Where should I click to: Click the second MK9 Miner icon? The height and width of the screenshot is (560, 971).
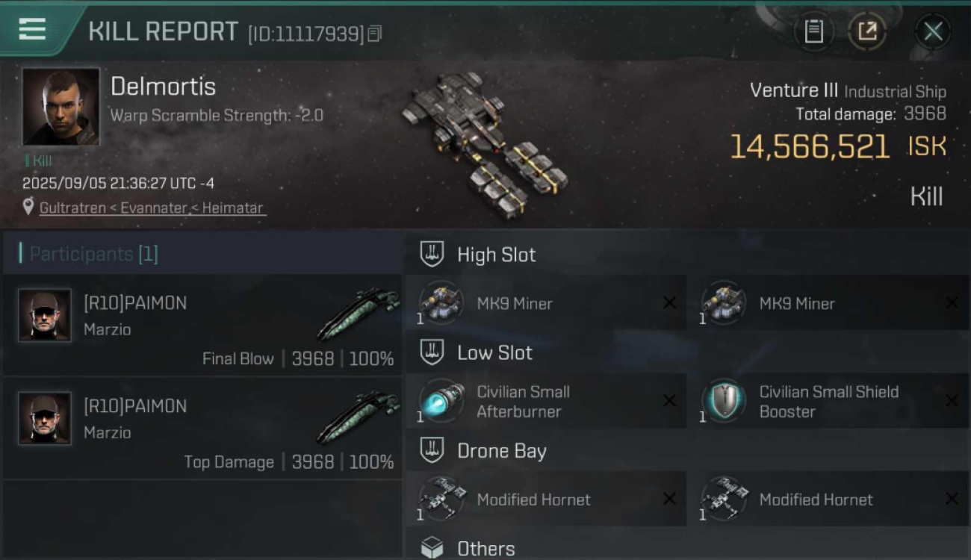723,303
